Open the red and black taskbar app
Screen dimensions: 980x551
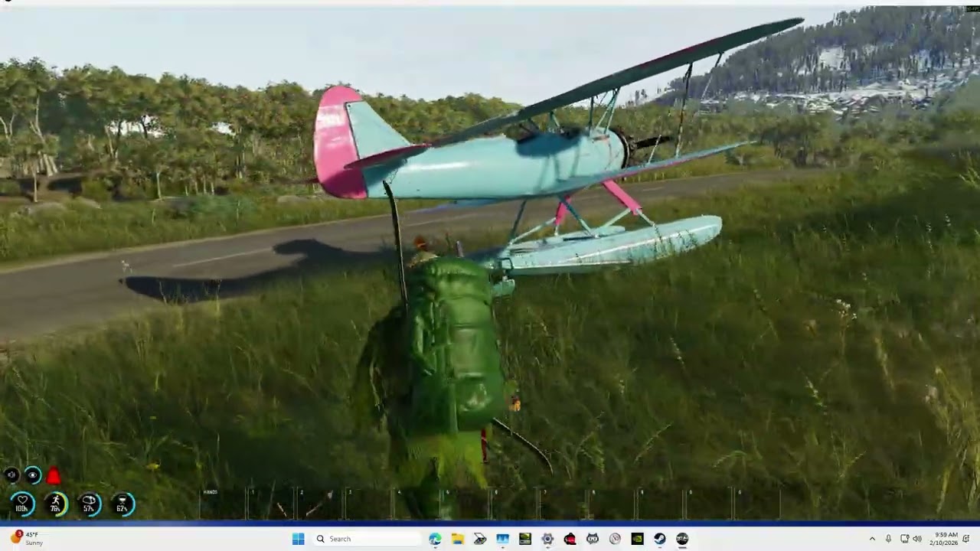(x=570, y=539)
